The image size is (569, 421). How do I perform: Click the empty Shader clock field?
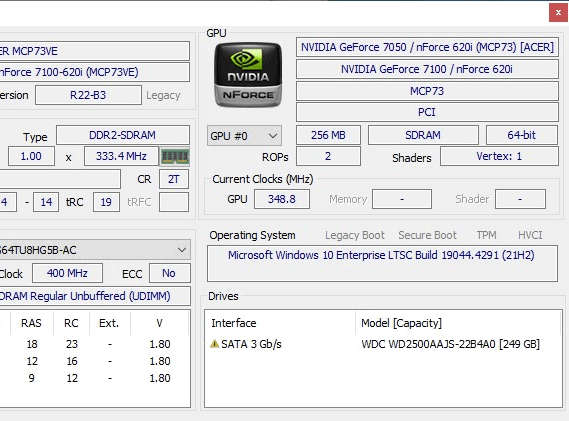click(520, 199)
